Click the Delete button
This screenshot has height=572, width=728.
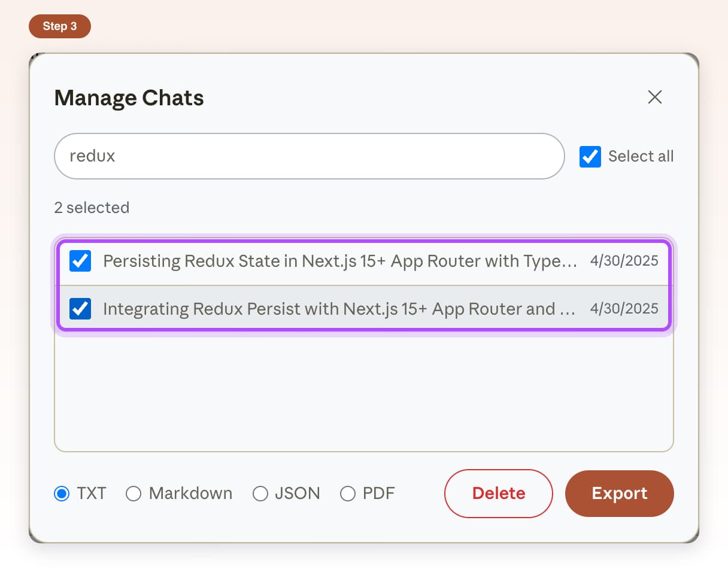tap(499, 494)
